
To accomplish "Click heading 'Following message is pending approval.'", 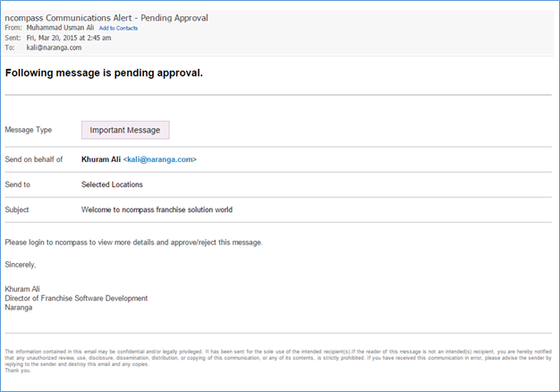I will tap(104, 72).
